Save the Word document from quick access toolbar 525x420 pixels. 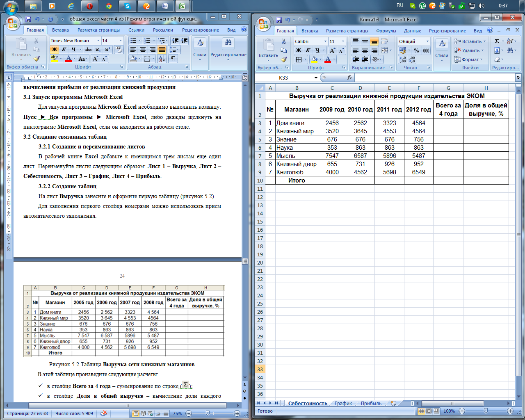coord(28,19)
